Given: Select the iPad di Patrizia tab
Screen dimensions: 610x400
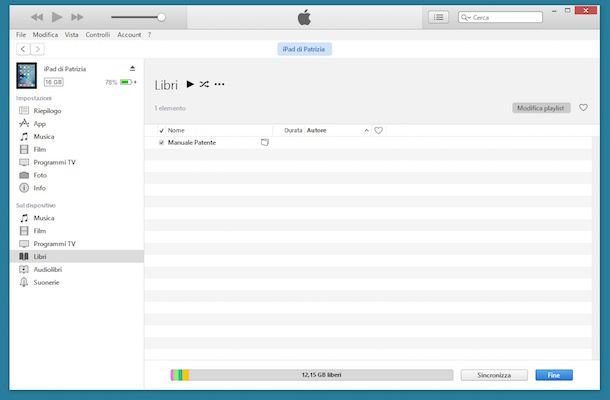Looking at the screenshot, I should click(x=304, y=49).
